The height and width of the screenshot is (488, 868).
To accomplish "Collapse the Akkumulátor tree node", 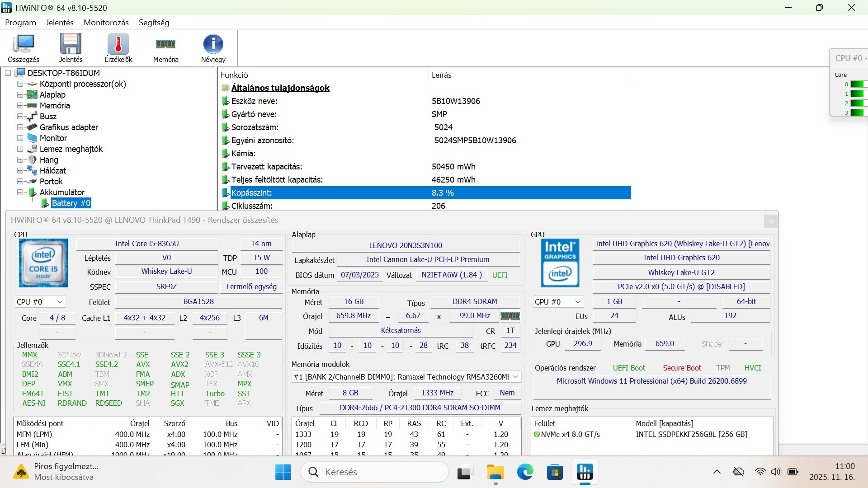I will [x=20, y=192].
